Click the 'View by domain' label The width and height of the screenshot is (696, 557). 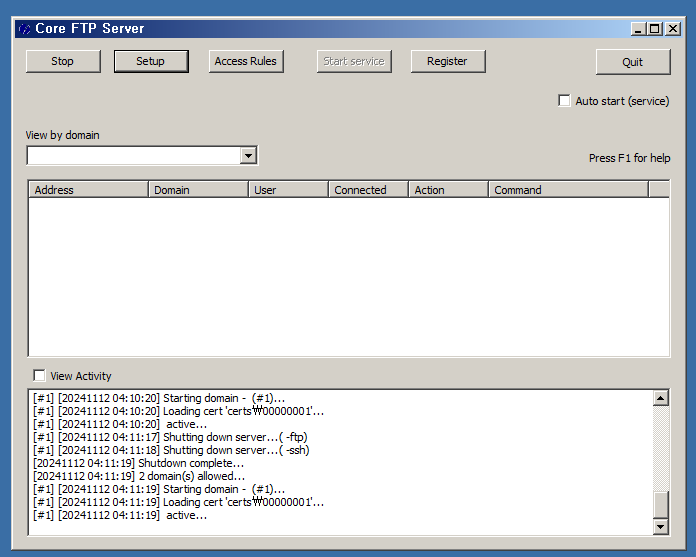pos(63,135)
